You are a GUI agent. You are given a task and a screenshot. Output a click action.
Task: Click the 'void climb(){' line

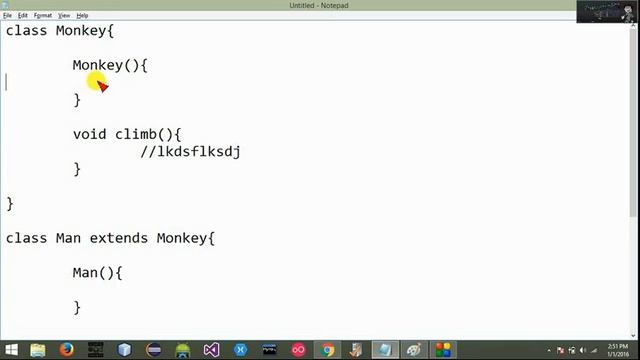click(127, 134)
